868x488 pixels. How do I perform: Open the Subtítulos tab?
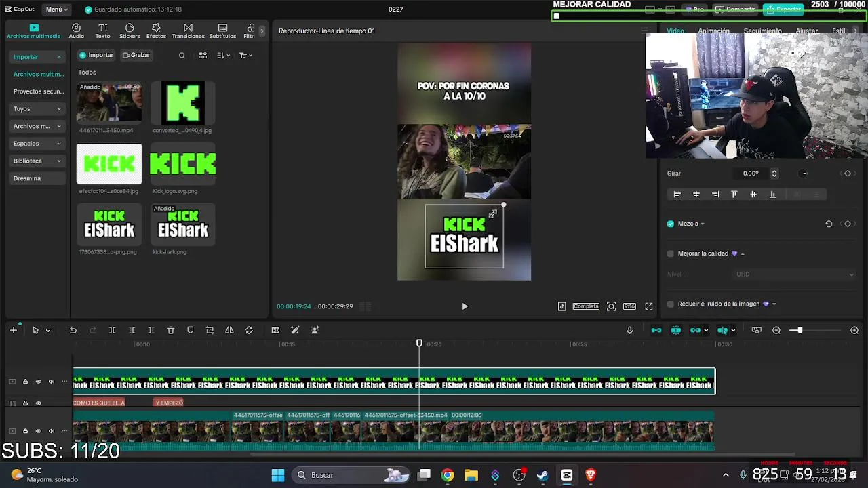pyautogui.click(x=222, y=30)
